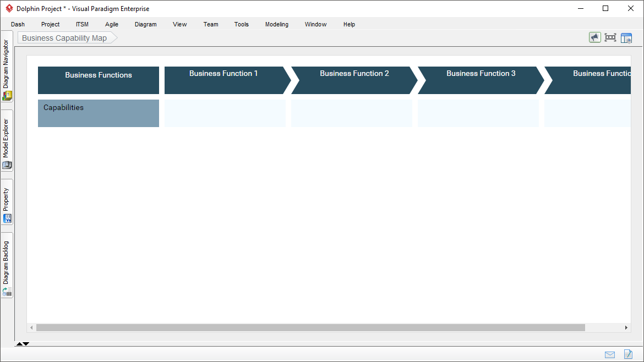Click the Visual Paradigm logo icon

pyautogui.click(x=9, y=8)
